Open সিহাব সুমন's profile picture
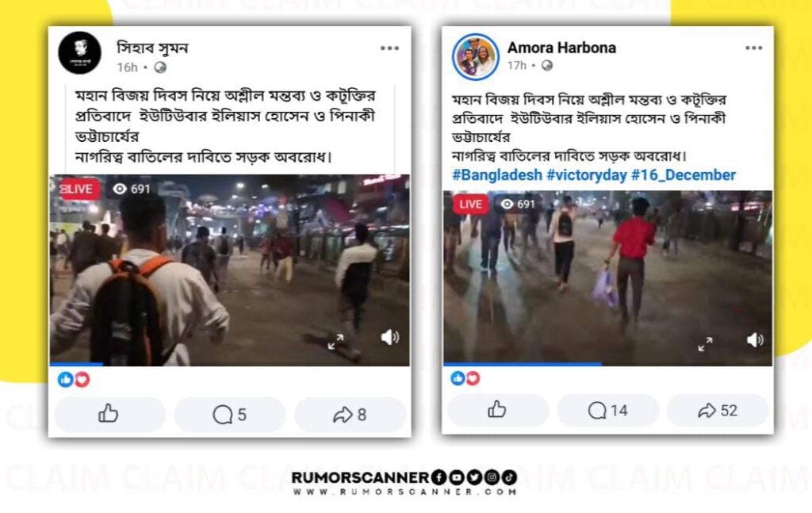Viewport: 812px width, 513px height. point(80,53)
